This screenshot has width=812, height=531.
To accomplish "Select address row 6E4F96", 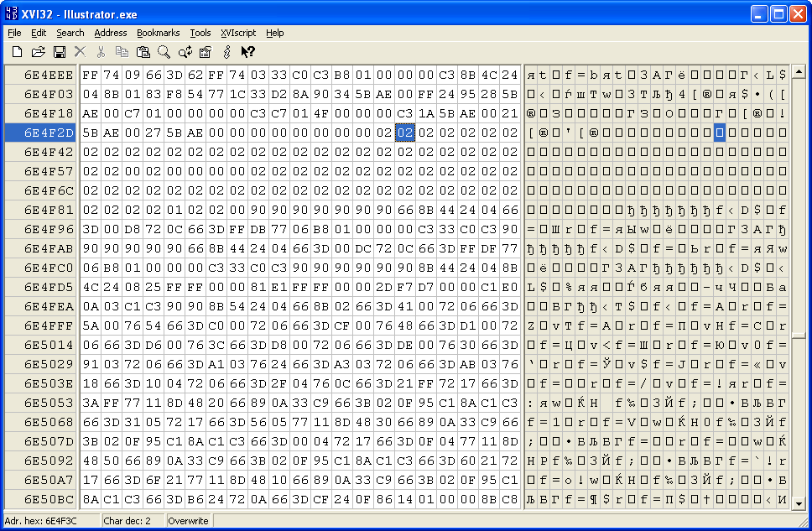I will [x=40, y=229].
